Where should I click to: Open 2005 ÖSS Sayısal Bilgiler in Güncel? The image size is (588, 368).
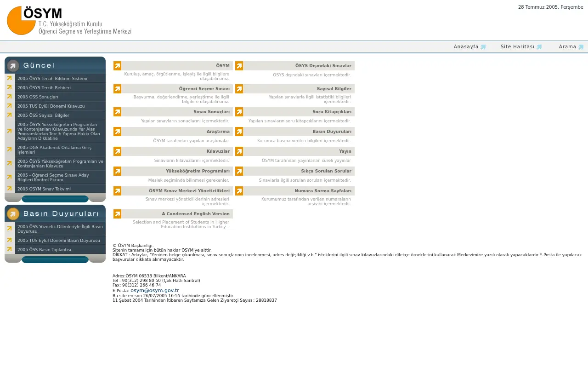point(43,115)
